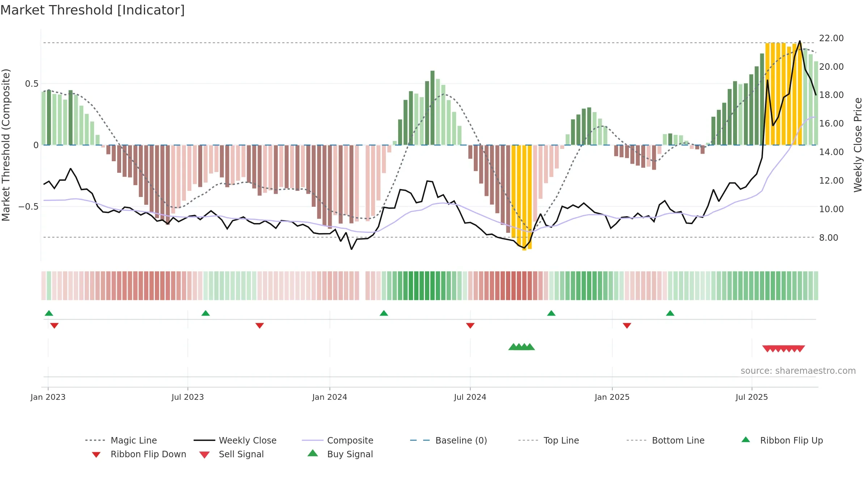Click the Jan 2024 x-axis label

(x=330, y=397)
